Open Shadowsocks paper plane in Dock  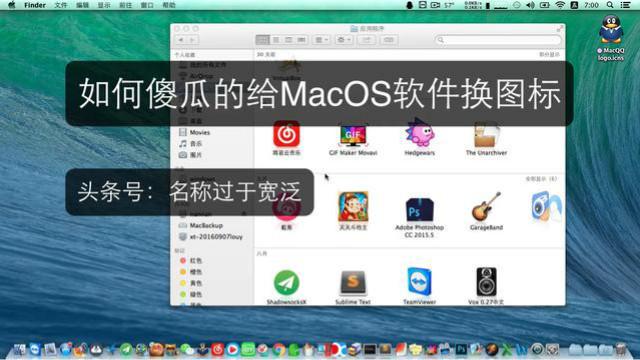pos(126,349)
